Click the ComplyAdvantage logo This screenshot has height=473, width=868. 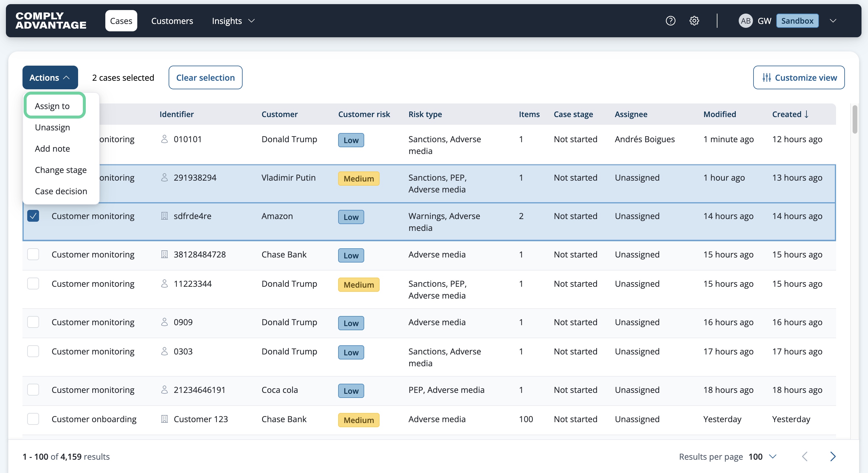[x=51, y=20]
